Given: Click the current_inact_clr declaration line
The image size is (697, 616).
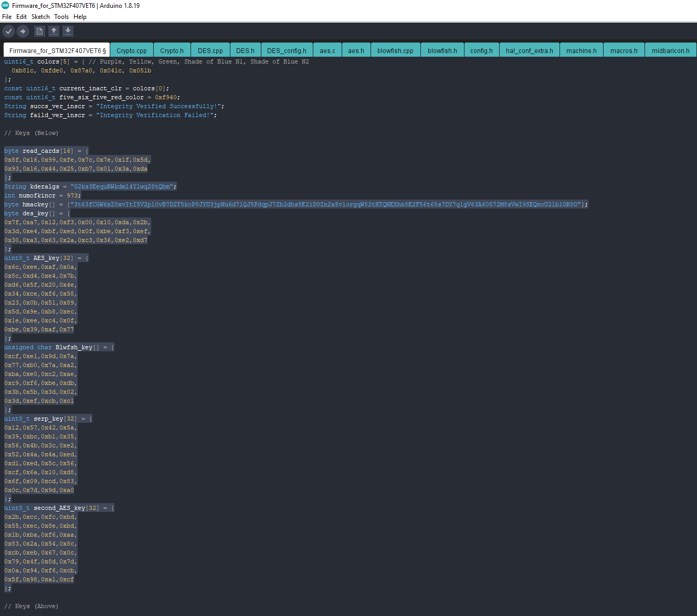Looking at the screenshot, I should click(87, 88).
